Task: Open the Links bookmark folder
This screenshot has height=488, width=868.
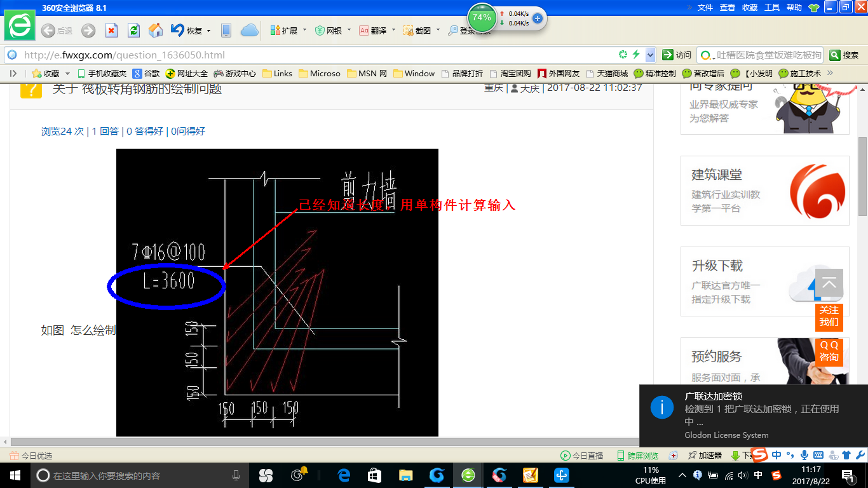Action: click(x=278, y=74)
